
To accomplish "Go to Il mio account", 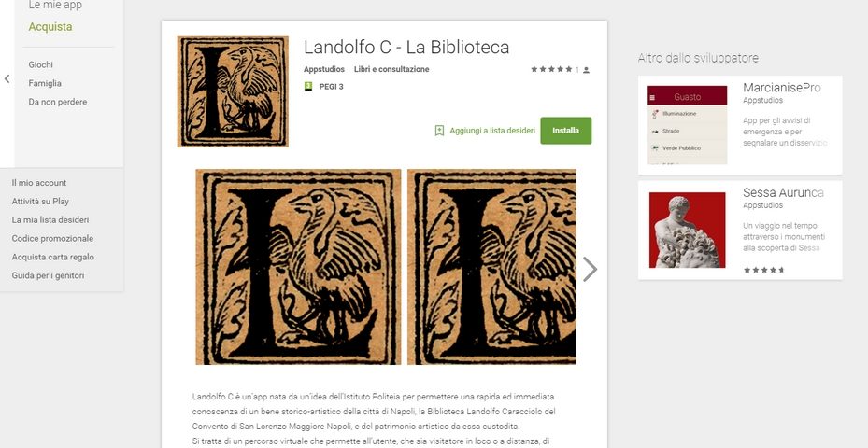I will coord(38,183).
